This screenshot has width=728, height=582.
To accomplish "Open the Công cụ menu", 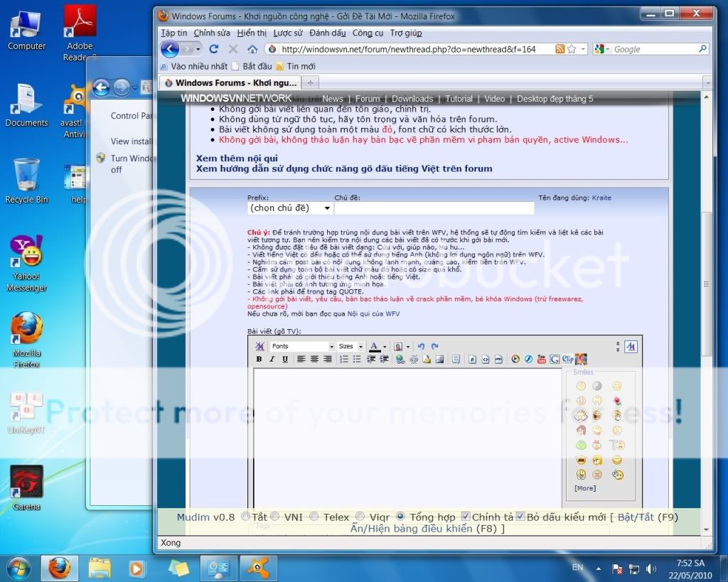I will tap(368, 33).
